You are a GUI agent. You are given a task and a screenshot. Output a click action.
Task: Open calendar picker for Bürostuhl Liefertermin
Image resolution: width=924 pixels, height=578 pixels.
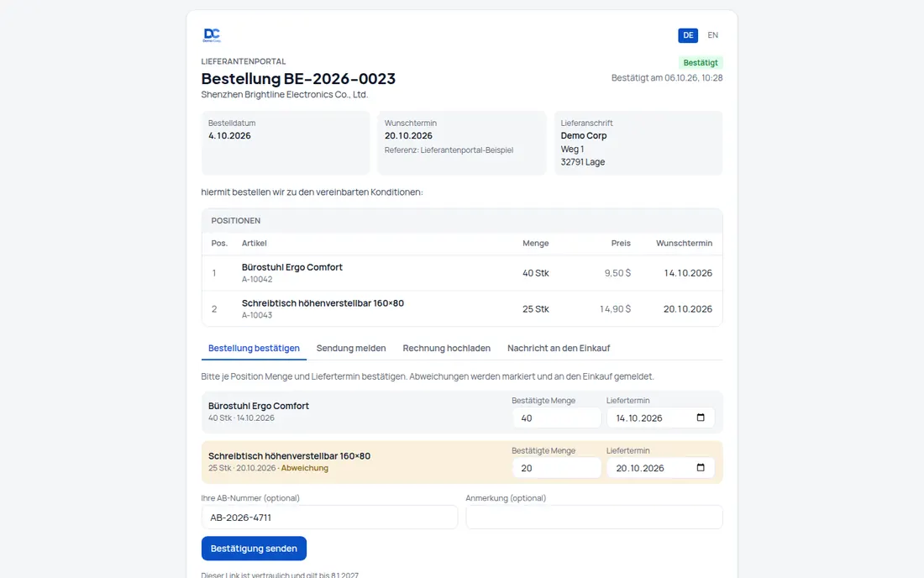click(x=700, y=418)
